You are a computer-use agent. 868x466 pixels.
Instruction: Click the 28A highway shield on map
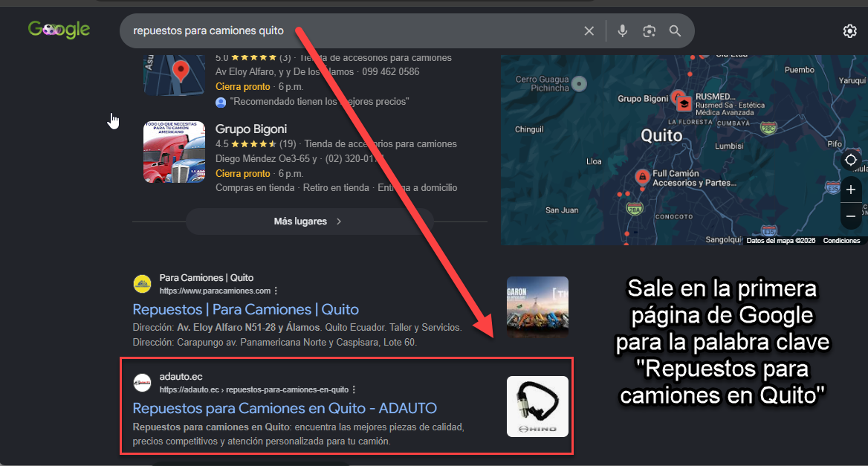tap(635, 209)
